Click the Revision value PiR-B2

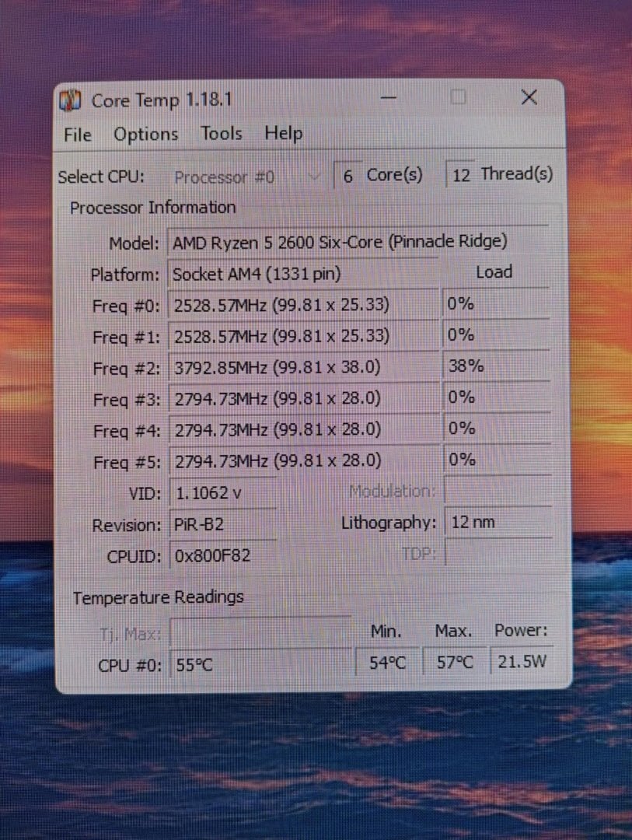pos(223,524)
